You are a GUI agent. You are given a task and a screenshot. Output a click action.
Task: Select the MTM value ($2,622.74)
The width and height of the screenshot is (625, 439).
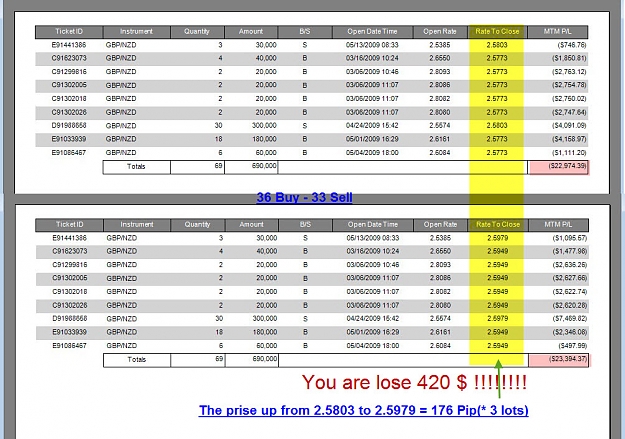(570, 291)
